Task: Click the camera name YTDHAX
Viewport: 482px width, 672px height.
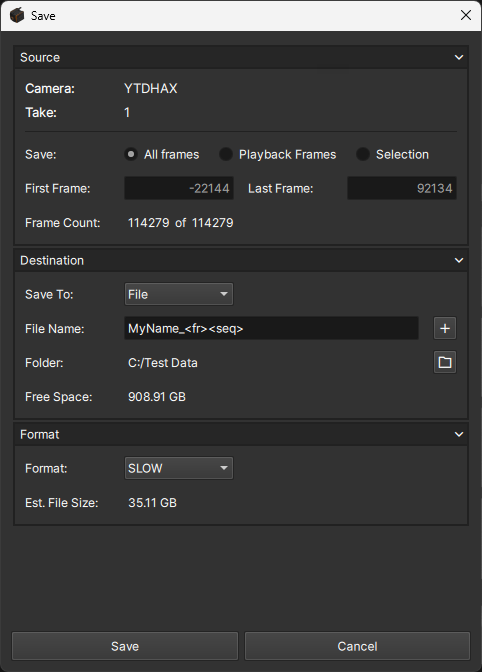Action: [x=150, y=89]
